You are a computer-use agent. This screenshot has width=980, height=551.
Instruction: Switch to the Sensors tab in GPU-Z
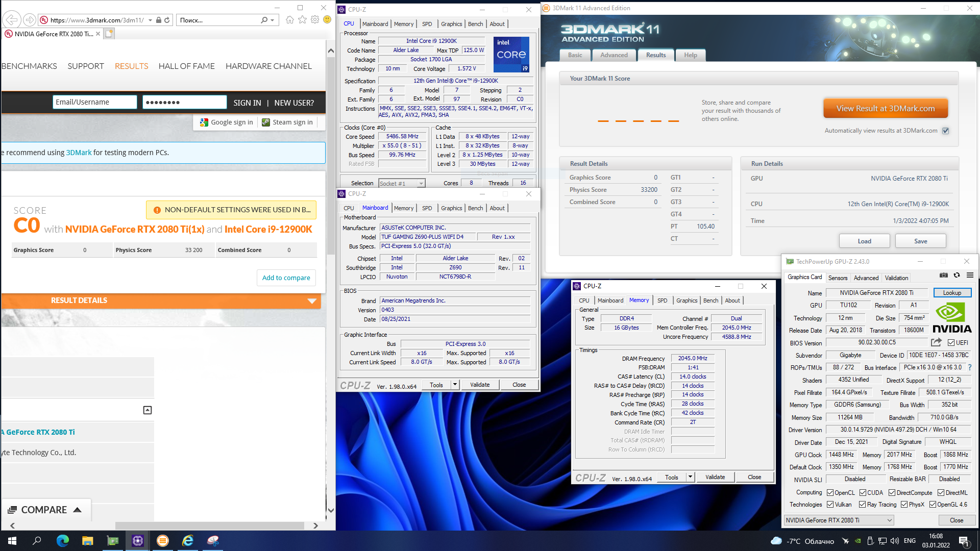point(838,278)
